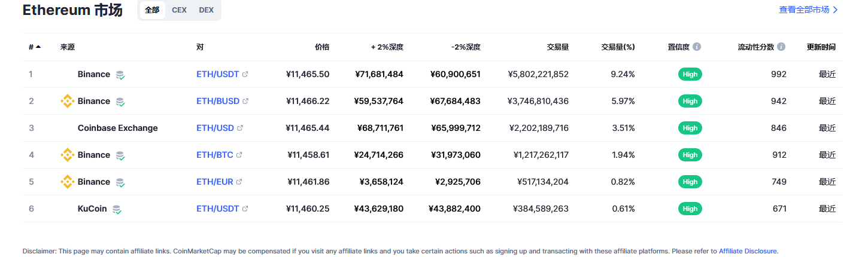The height and width of the screenshot is (257, 868).
Task: Open external link icon for ETH/EUR pair
Action: tap(239, 182)
